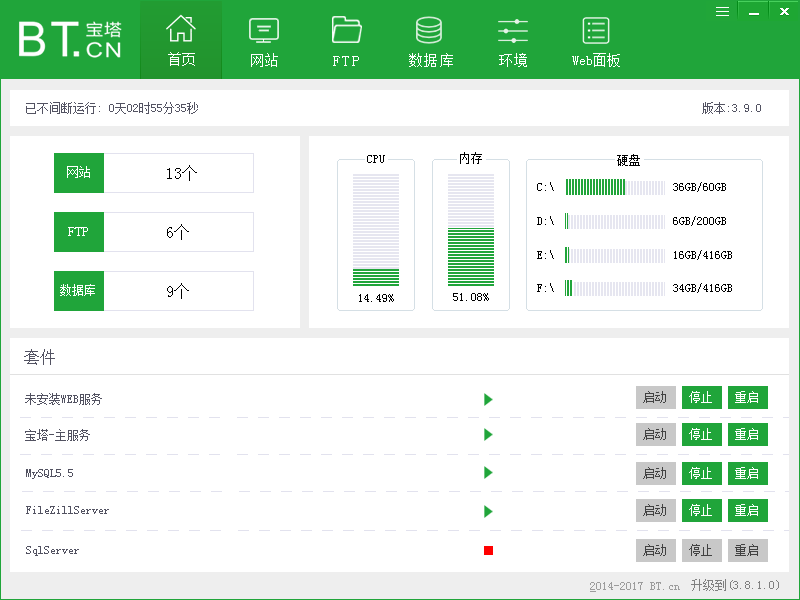Click the green 网站 count tile
This screenshot has width=800, height=600.
(x=79, y=173)
